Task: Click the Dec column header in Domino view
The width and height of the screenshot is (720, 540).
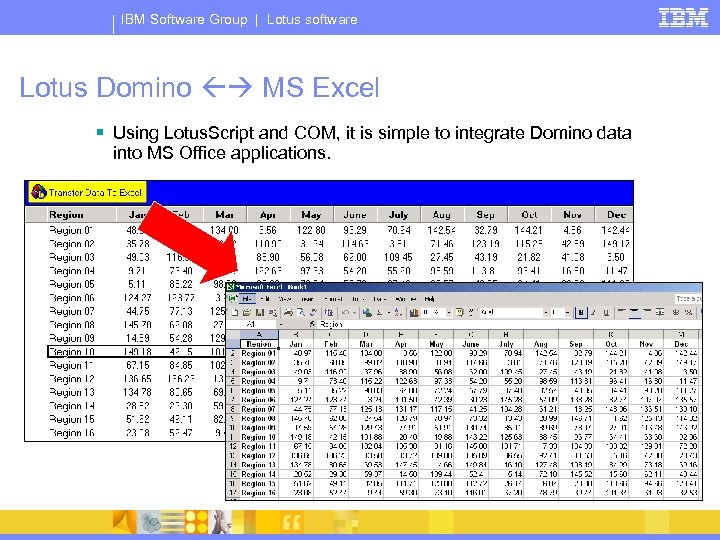Action: [616, 214]
